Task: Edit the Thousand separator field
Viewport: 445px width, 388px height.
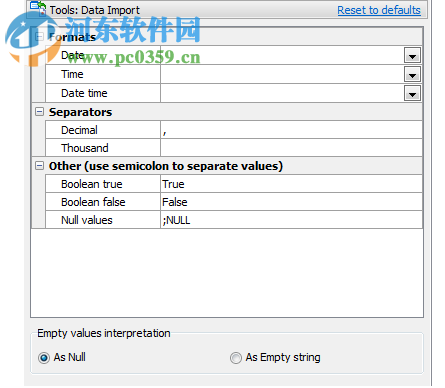Action: 291,148
